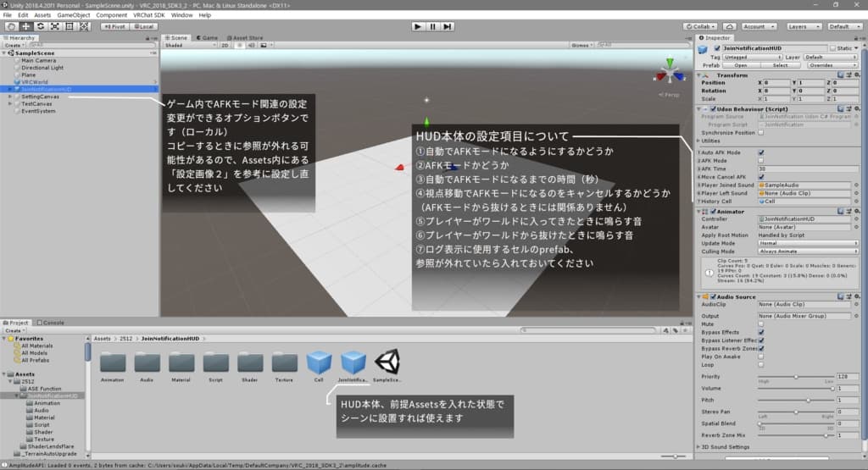Click the Step frame button

point(448,26)
